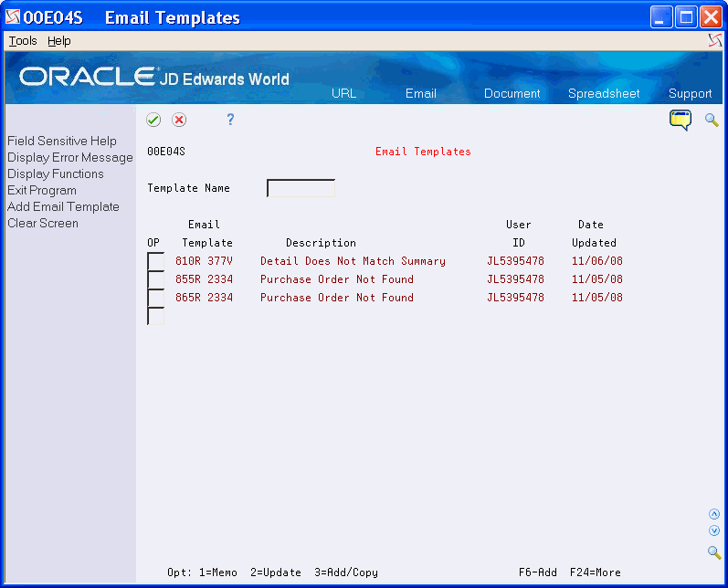Click the 00E04S program ID text
Viewport: 728px width, 588px height.
point(166,152)
